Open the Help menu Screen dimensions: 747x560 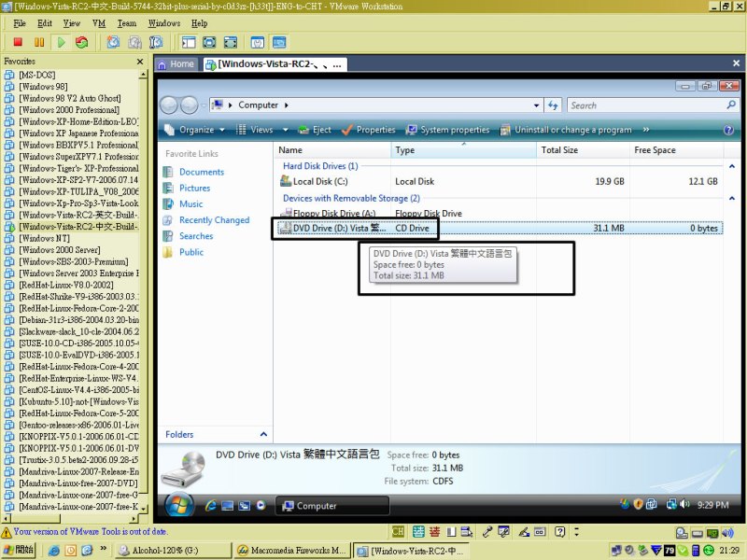(x=200, y=23)
